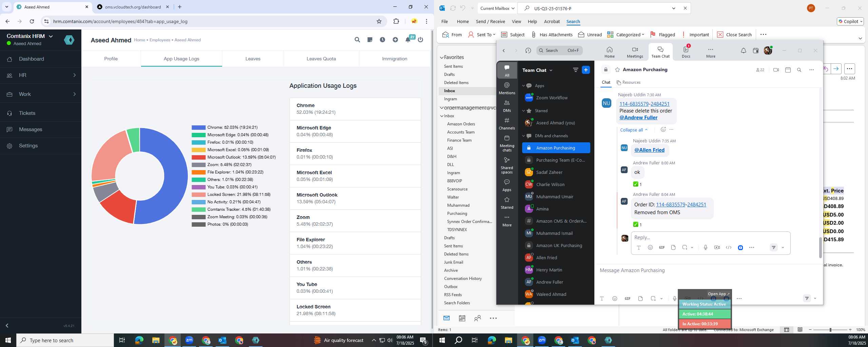The image size is (868, 347).
Task: Bookmark this page with star icon
Action: pyautogui.click(x=379, y=21)
